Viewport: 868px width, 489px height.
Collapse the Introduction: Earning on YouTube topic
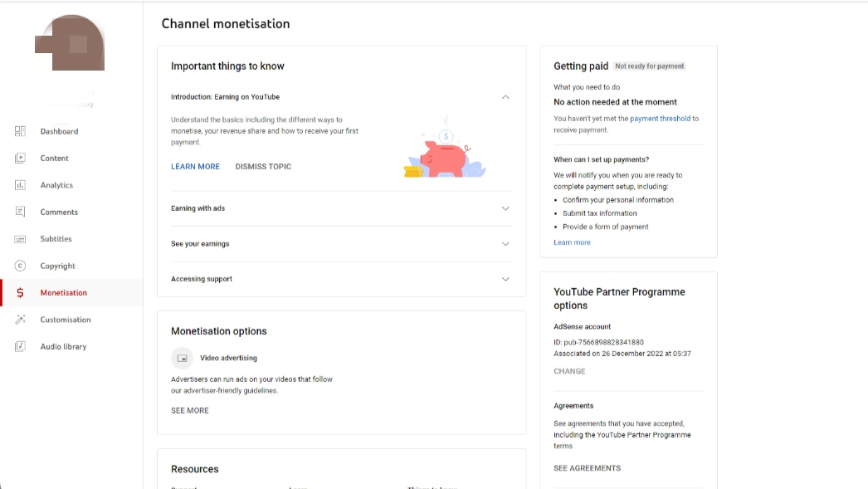[505, 97]
